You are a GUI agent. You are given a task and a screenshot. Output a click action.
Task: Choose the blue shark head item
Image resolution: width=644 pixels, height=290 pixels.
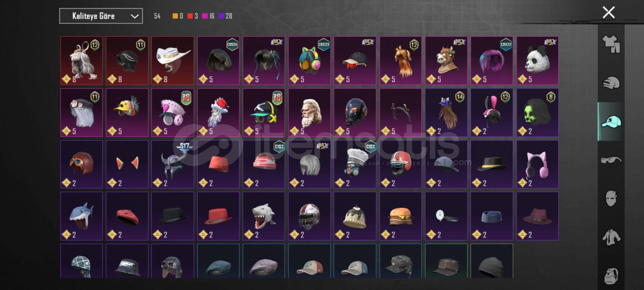click(81, 216)
